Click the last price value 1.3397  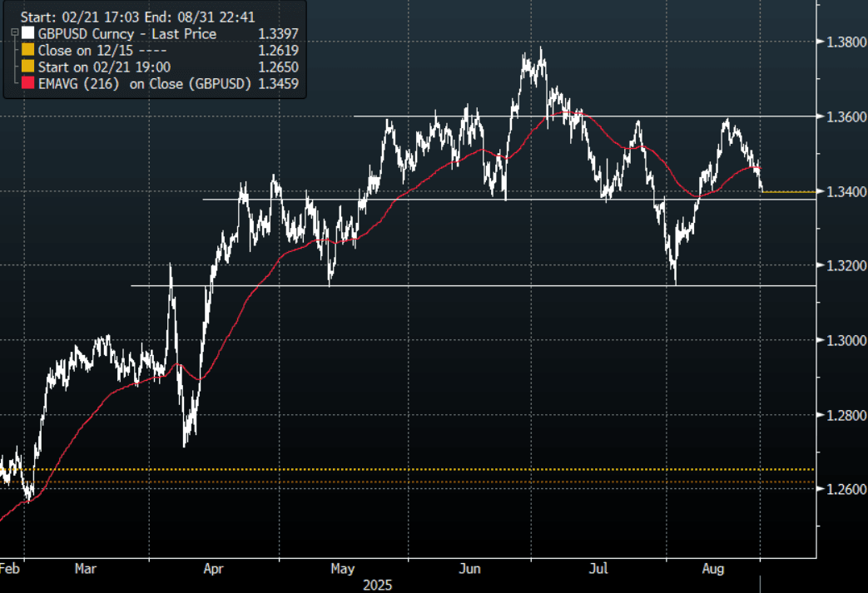click(278, 34)
